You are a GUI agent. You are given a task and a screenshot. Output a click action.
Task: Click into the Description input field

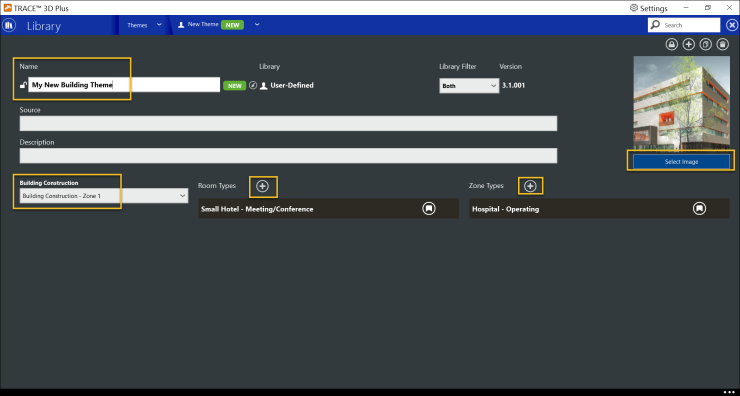[x=288, y=156]
